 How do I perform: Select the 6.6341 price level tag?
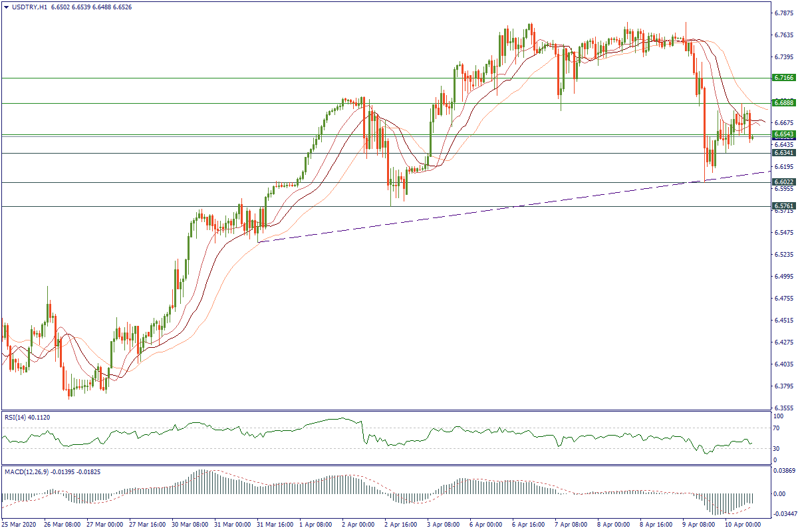tap(783, 153)
